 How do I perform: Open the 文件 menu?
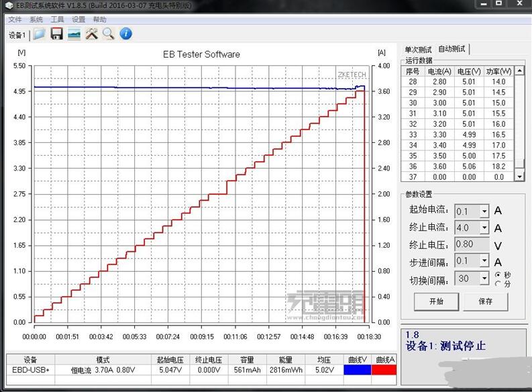pos(15,19)
